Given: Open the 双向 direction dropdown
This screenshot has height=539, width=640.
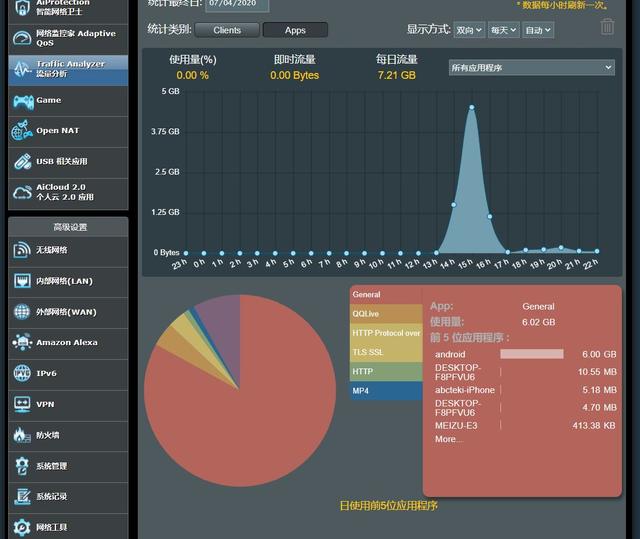Looking at the screenshot, I should [469, 30].
